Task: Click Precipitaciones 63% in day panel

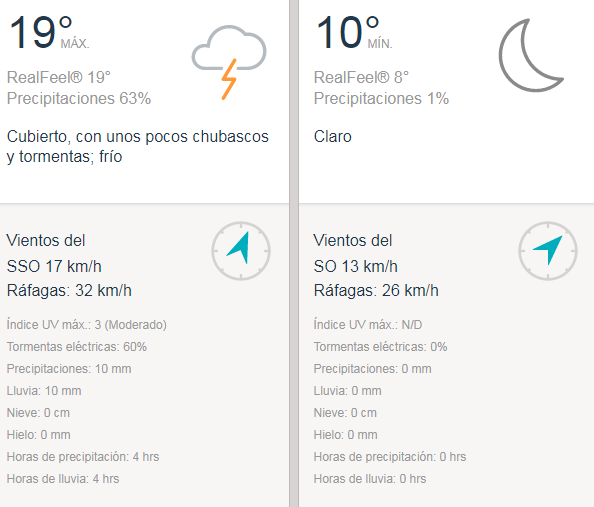Action: click(79, 99)
